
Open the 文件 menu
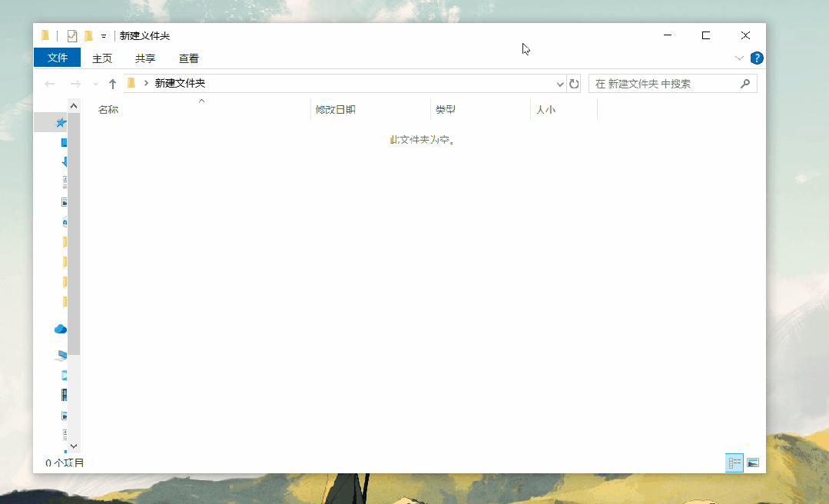coord(57,58)
